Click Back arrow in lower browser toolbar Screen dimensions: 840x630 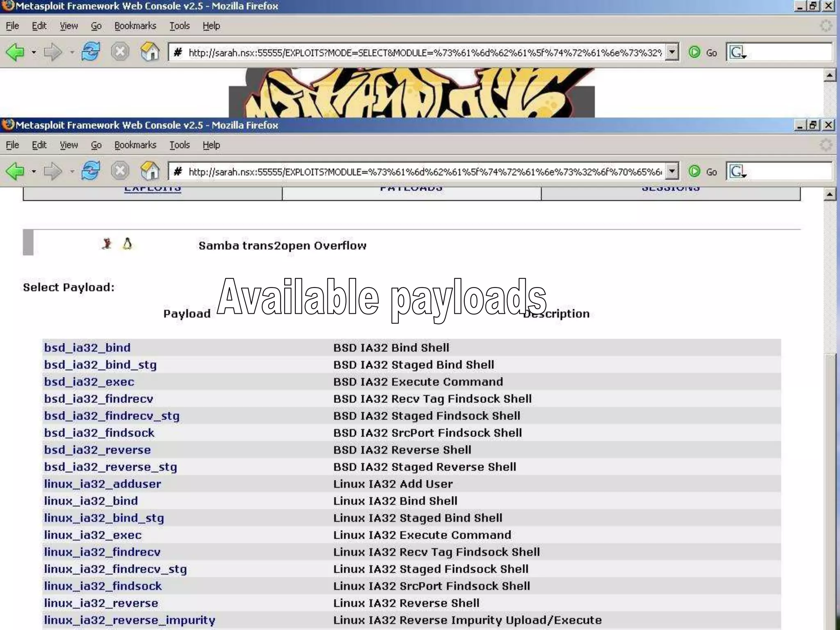point(15,171)
